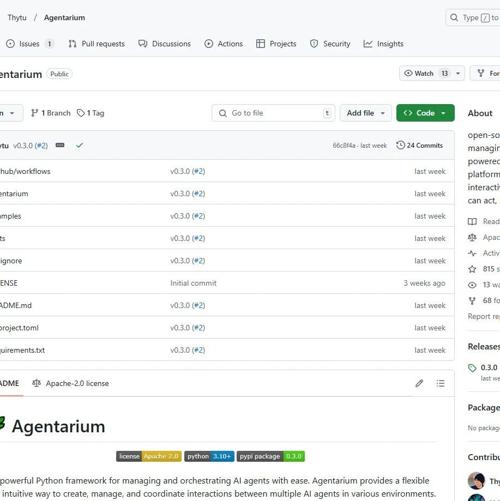500x501 pixels.
Task: Click the 0.3.0 release tag icon
Action: [472, 368]
